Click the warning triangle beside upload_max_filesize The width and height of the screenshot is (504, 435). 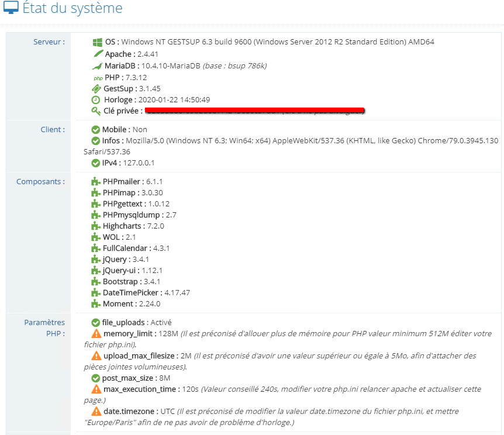[96, 355]
